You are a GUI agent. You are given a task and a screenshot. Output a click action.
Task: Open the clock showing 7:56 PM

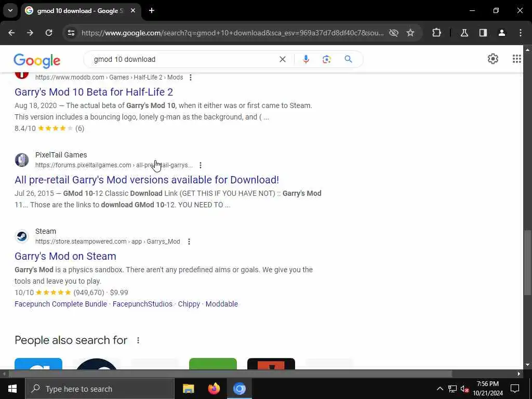(x=488, y=389)
